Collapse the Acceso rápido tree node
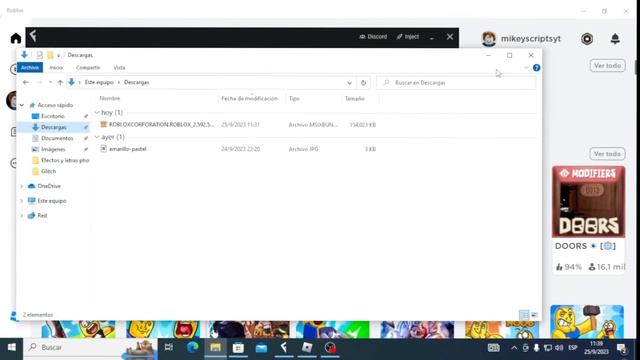Image resolution: width=640 pixels, height=360 pixels. click(x=22, y=105)
